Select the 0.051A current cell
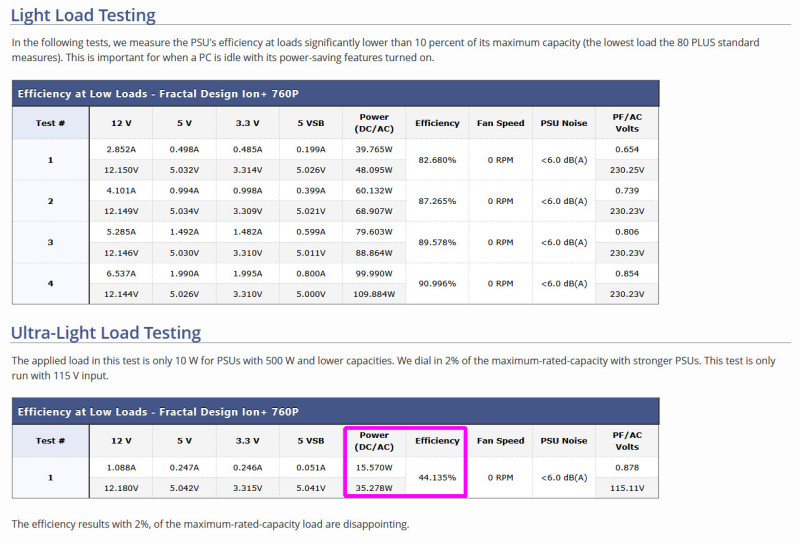Viewport: 800px width, 544px height. tap(311, 468)
